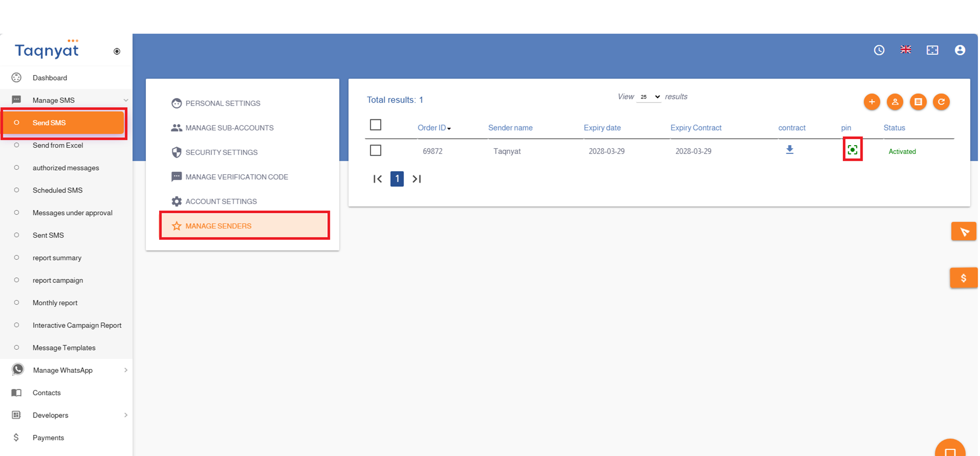The image size is (980, 456).
Task: Go to the last page of results
Action: 417,179
